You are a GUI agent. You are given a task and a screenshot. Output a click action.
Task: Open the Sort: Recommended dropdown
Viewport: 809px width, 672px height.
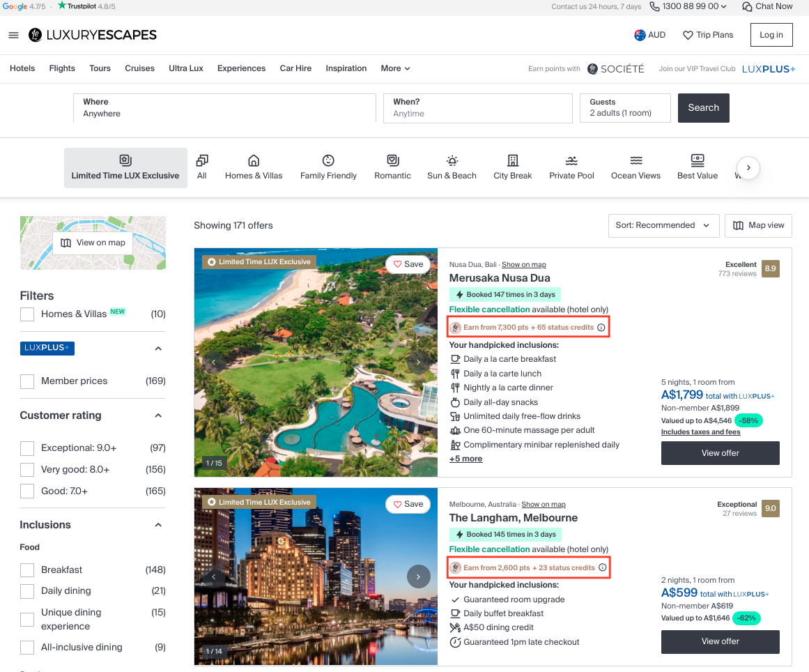pos(663,226)
